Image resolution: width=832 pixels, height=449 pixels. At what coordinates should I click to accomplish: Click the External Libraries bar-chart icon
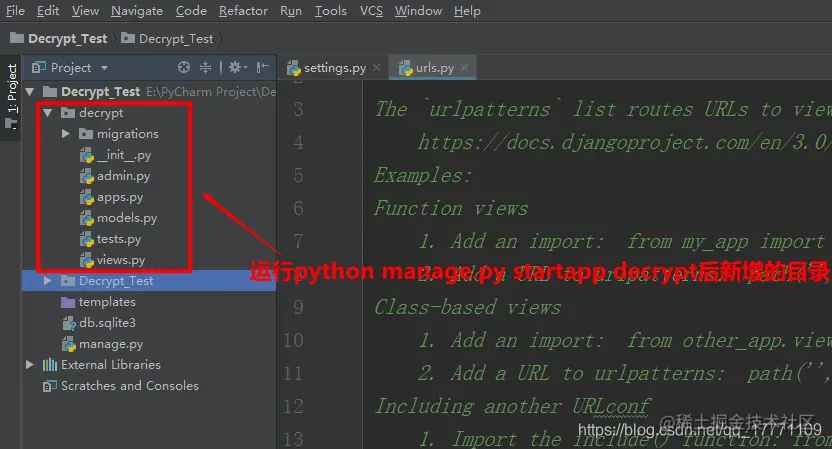pyautogui.click(x=50, y=365)
